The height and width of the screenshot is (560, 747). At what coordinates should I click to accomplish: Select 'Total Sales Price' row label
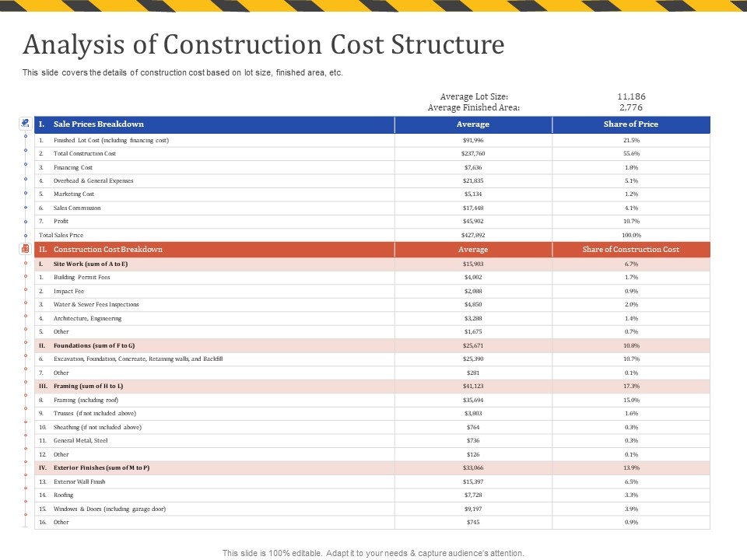pyautogui.click(x=61, y=235)
